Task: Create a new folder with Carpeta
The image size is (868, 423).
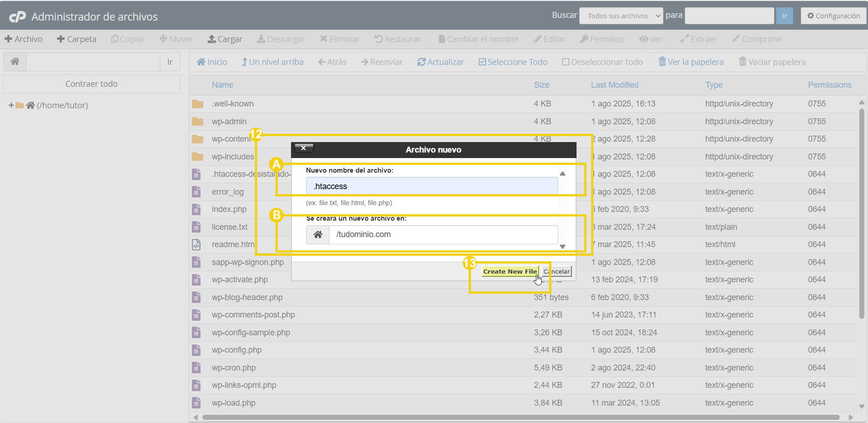Action: pyautogui.click(x=77, y=39)
